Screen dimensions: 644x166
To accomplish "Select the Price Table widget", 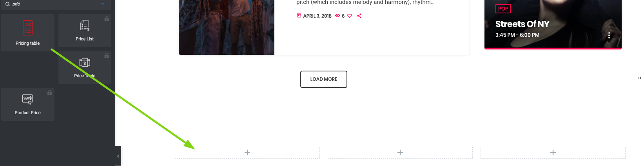I will click(85, 67).
